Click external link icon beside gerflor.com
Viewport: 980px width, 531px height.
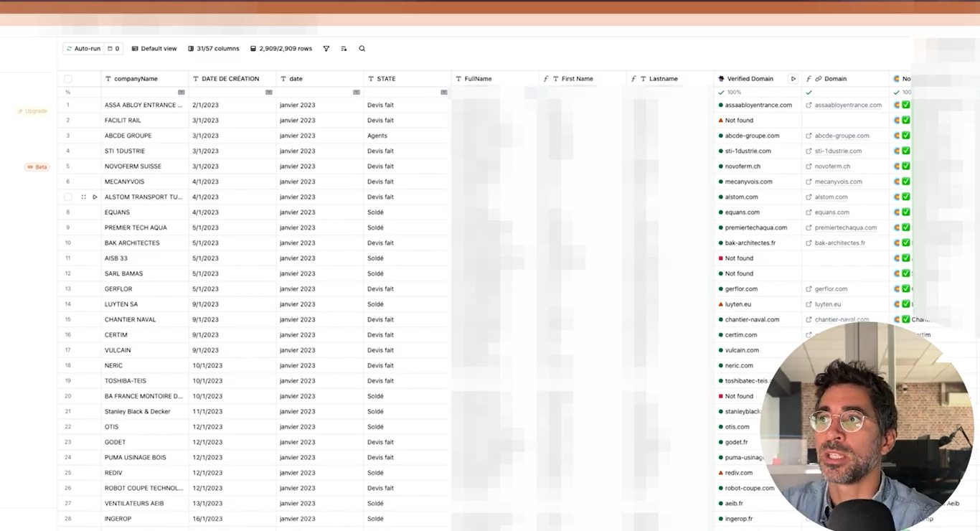pyautogui.click(x=809, y=289)
